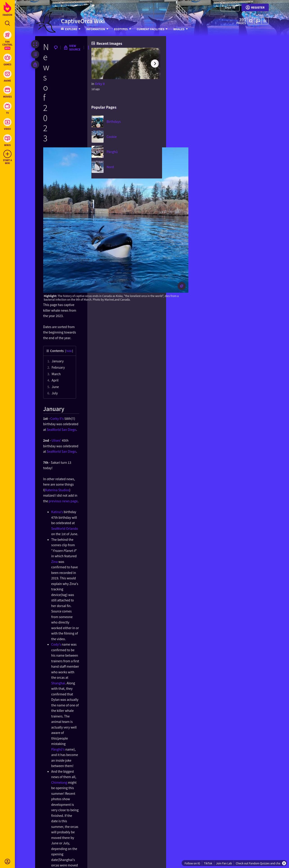Screen dimensions: 289x868
Task: Open the Ulises' link
Action: [56, 440]
